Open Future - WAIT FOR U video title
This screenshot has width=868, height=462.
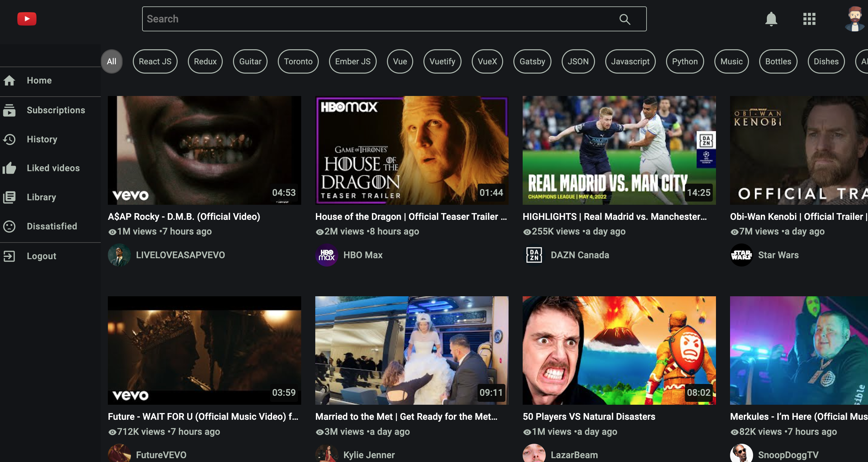pyautogui.click(x=203, y=417)
